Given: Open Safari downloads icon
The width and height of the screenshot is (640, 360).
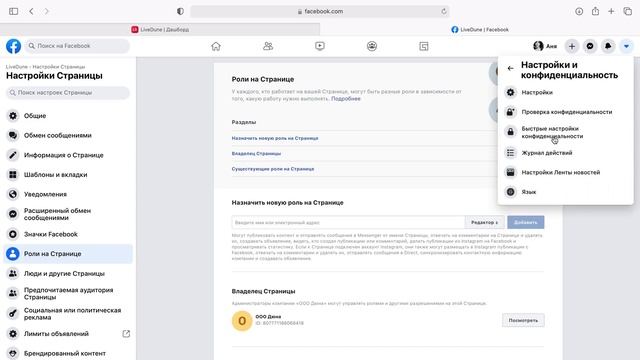Looking at the screenshot, I should [579, 11].
